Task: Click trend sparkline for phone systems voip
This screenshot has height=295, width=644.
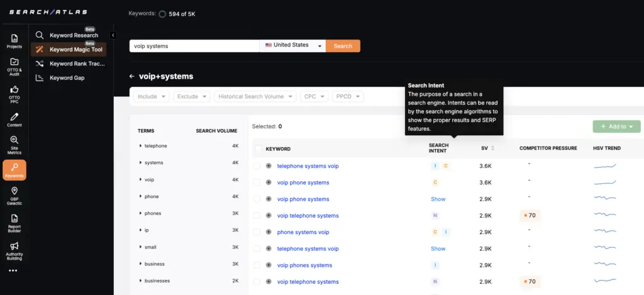Action: 606,231
